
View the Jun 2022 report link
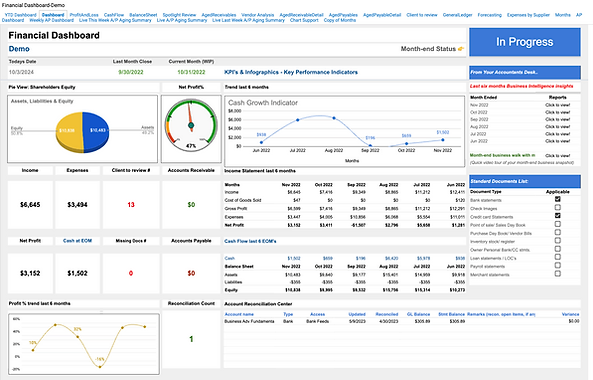(x=557, y=141)
